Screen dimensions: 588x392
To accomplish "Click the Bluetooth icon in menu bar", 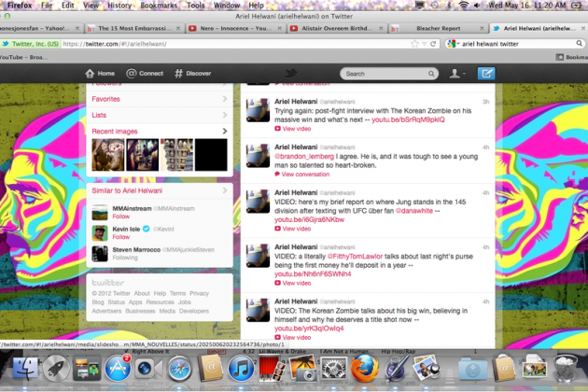I will pyautogui.click(x=449, y=5).
